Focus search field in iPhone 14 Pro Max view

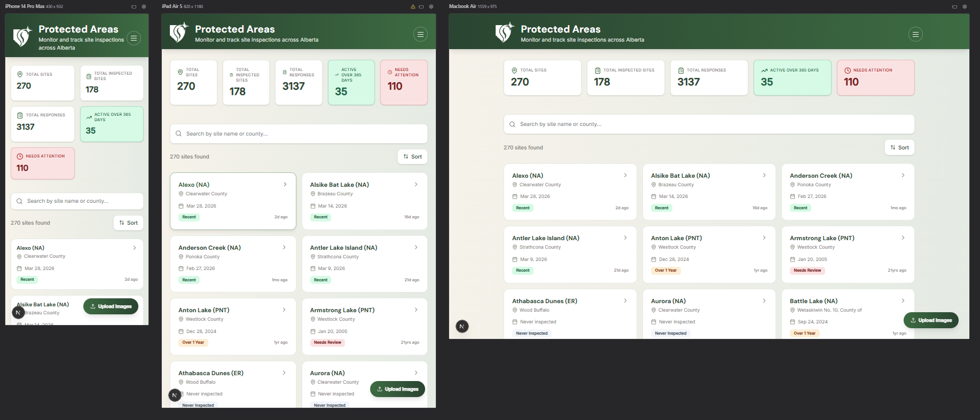[x=77, y=201]
